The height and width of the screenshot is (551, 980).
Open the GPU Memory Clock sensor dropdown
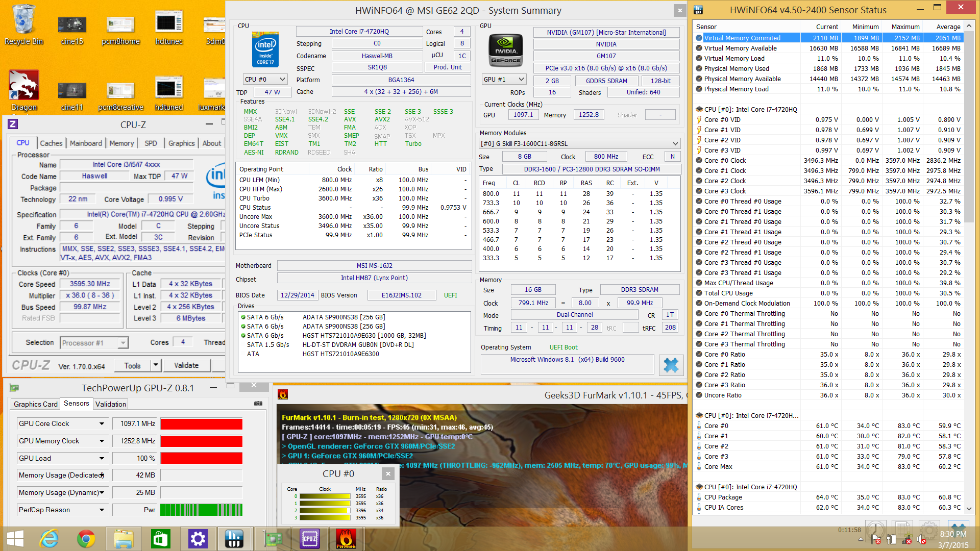point(62,441)
